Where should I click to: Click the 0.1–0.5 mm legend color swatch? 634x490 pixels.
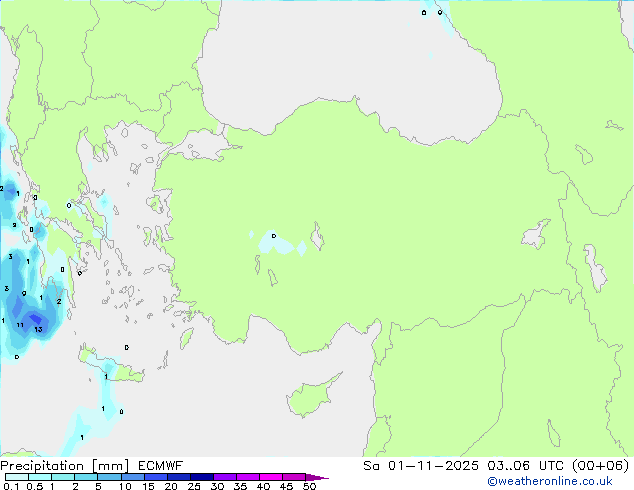(17, 477)
